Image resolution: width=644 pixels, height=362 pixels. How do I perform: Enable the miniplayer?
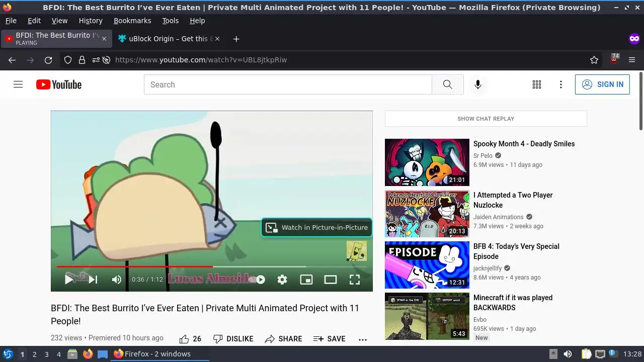306,280
